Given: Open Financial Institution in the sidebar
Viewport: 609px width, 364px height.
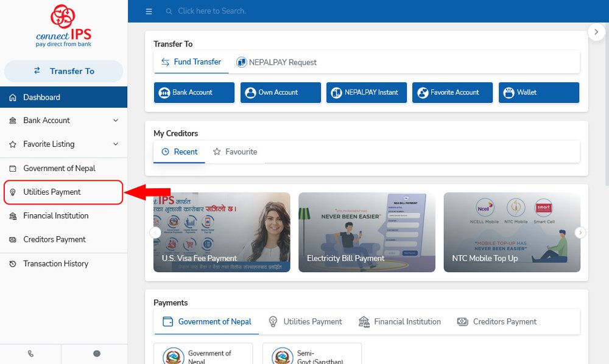Looking at the screenshot, I should pyautogui.click(x=64, y=215).
